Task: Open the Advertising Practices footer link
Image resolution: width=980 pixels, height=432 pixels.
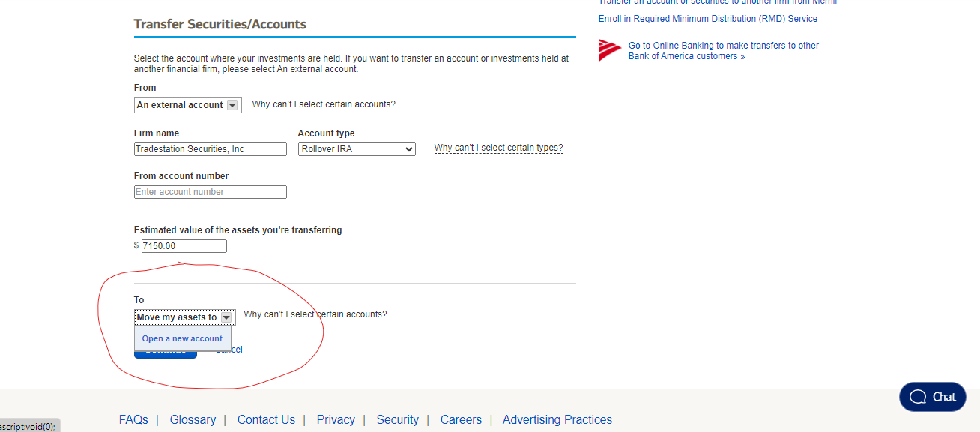Action: (x=557, y=420)
